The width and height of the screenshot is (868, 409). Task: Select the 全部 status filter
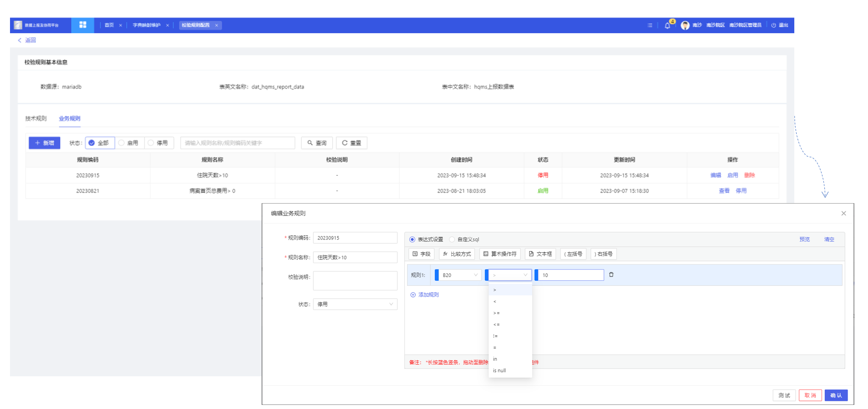[x=100, y=143]
